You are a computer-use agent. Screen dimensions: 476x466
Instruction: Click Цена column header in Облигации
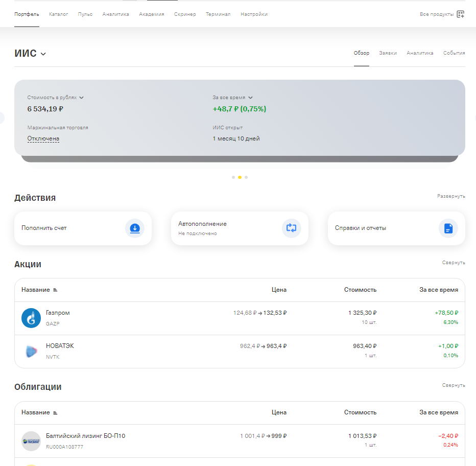279,412
